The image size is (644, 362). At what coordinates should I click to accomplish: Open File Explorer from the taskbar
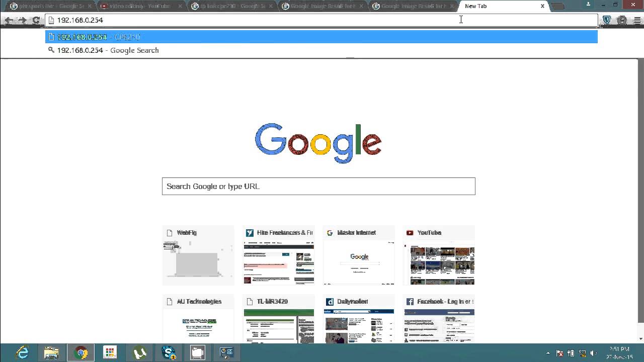tap(51, 353)
